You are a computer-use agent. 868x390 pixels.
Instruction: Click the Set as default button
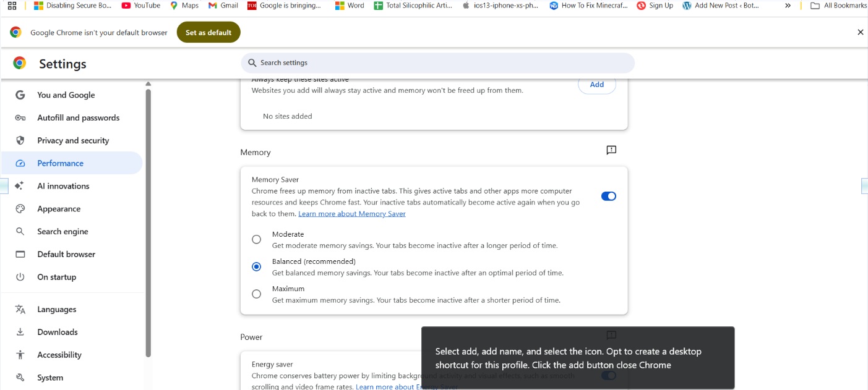pyautogui.click(x=208, y=32)
